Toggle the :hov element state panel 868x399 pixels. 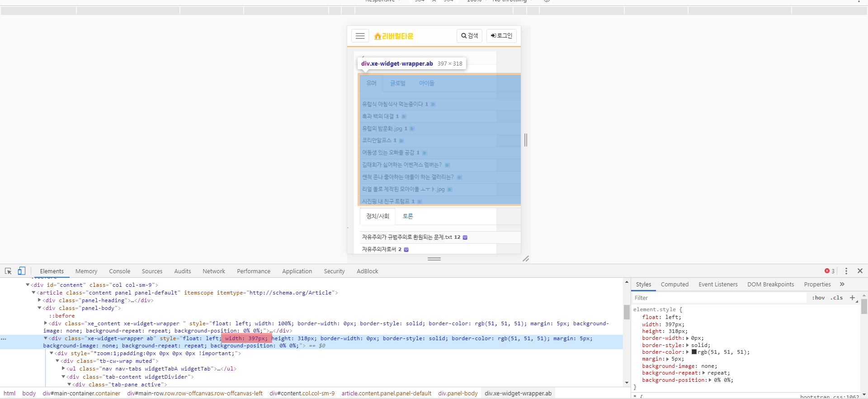(x=818, y=298)
